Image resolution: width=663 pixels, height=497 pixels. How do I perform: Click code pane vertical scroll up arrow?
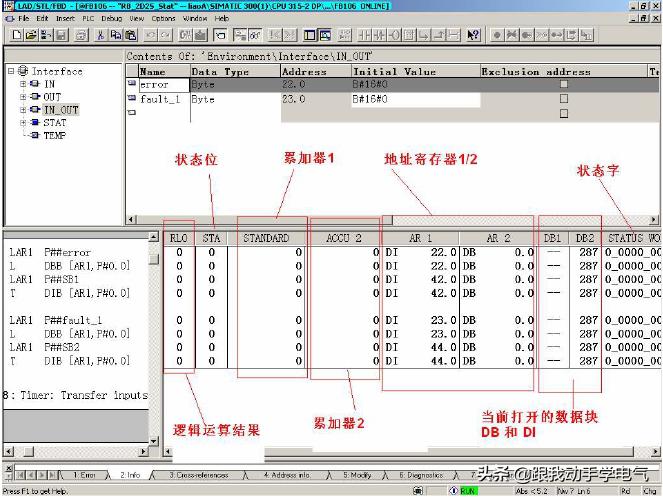tap(154, 237)
